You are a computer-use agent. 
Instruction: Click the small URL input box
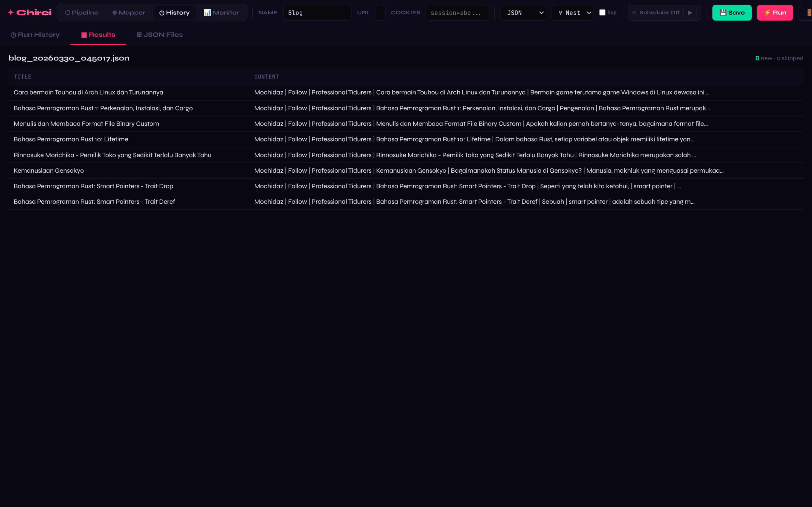[380, 13]
